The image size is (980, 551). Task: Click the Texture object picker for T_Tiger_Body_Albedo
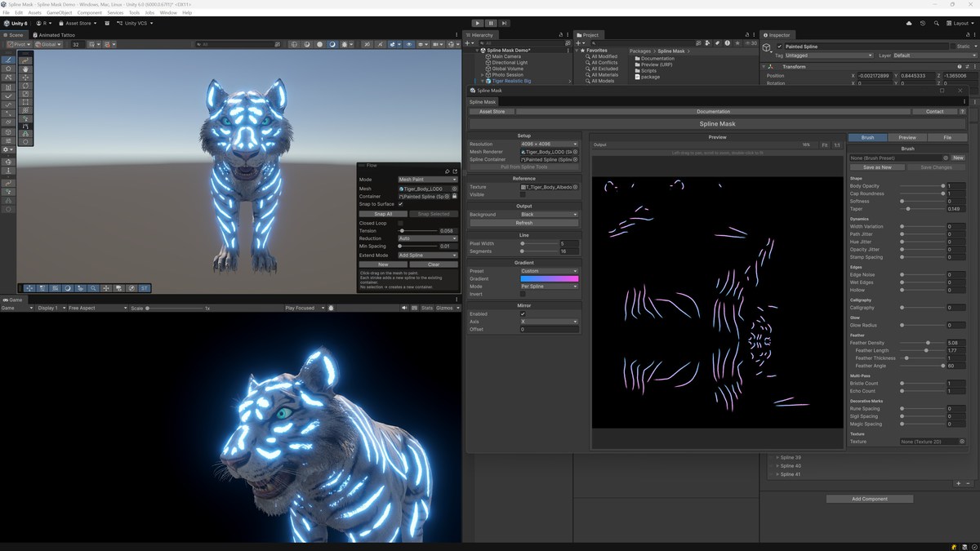pos(575,187)
